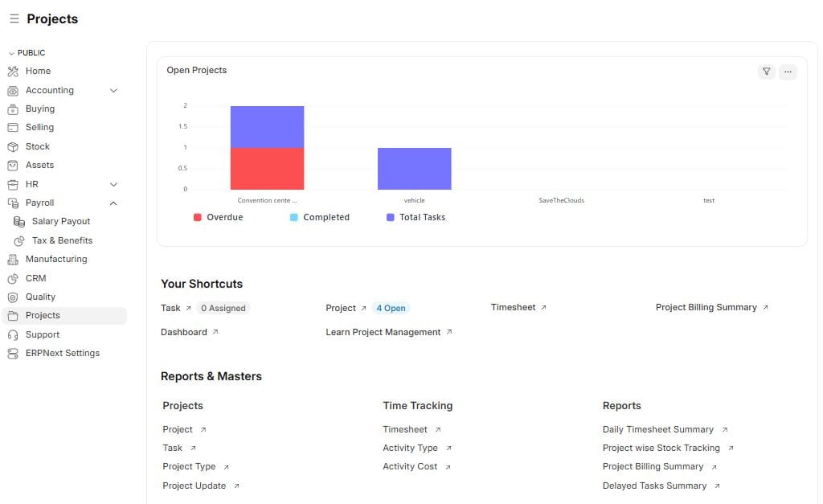Collapse the Payroll section
This screenshot has width=823, height=504.
coord(113,203)
